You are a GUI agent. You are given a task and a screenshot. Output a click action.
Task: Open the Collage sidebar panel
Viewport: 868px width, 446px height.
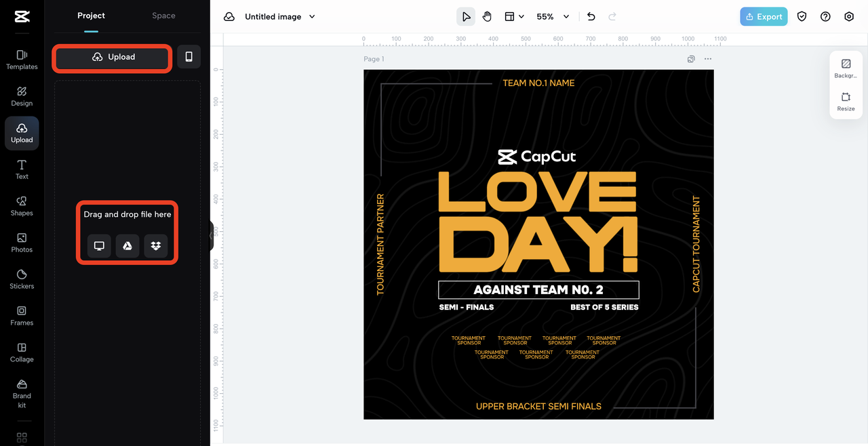[22, 352]
